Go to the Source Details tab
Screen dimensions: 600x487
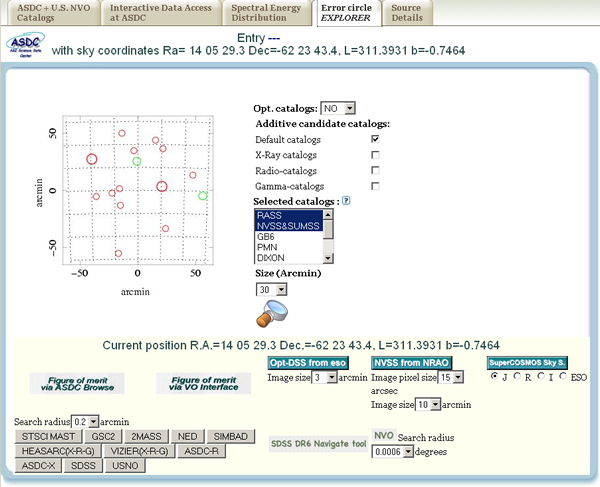pos(407,13)
